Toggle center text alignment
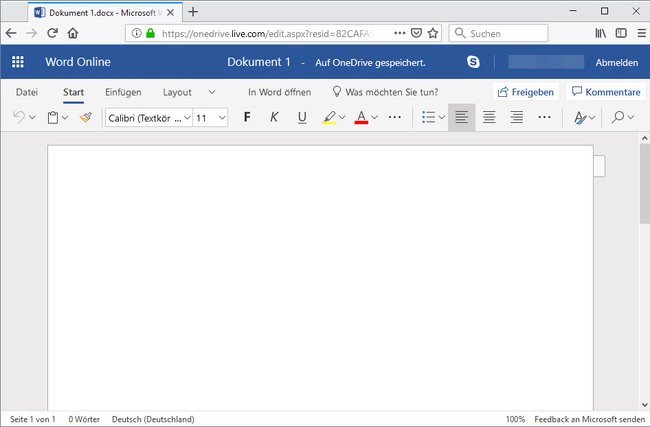This screenshot has height=427, width=650. pyautogui.click(x=489, y=117)
